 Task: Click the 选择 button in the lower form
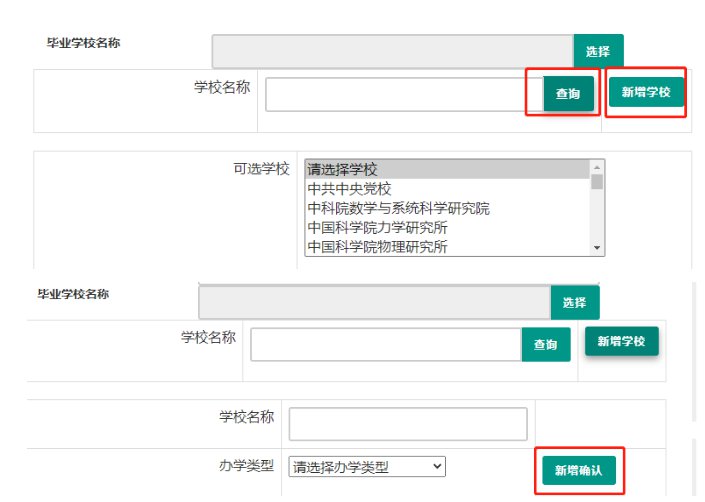point(574,303)
